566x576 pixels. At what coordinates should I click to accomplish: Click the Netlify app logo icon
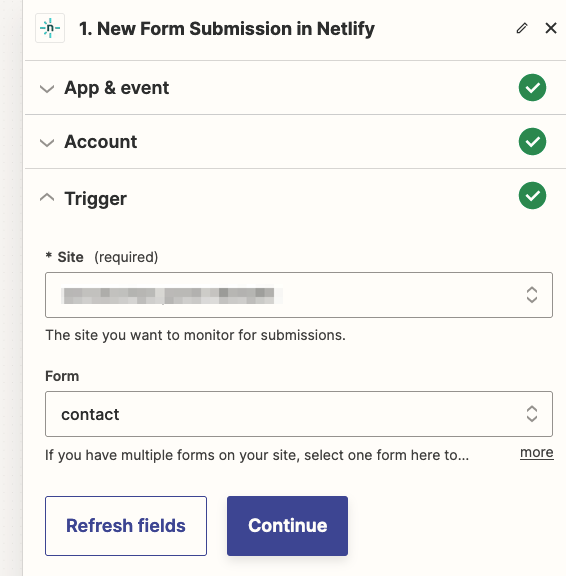[50, 28]
